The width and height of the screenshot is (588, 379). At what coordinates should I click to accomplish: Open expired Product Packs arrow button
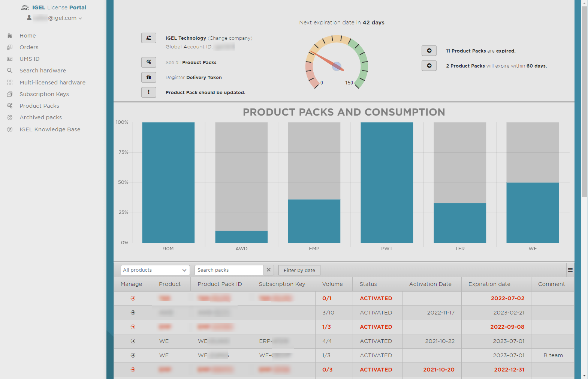pyautogui.click(x=429, y=51)
